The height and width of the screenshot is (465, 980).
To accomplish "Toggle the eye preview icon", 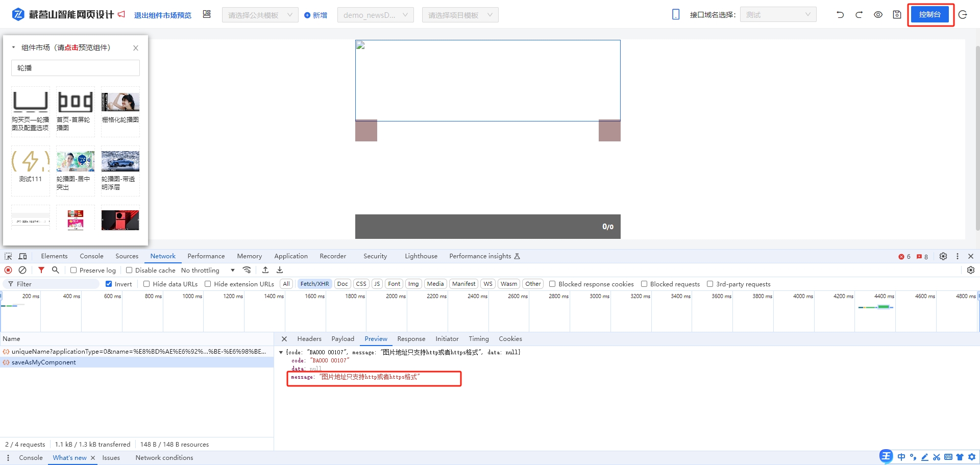I will click(x=878, y=15).
